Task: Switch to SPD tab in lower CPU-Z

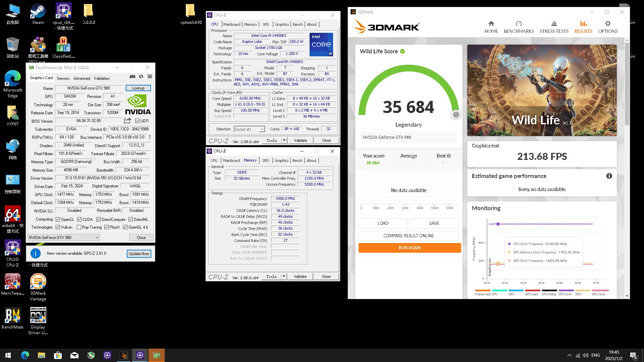Action: tap(265, 161)
